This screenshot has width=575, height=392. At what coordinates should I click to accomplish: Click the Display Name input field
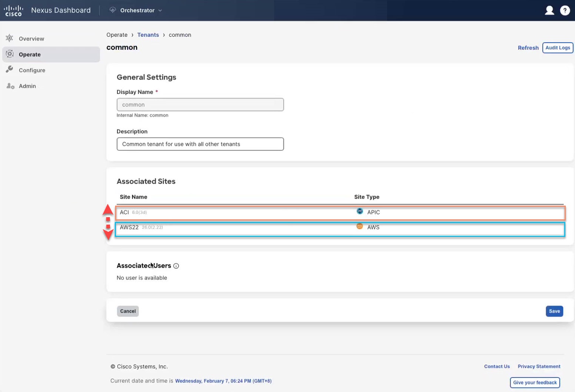200,105
